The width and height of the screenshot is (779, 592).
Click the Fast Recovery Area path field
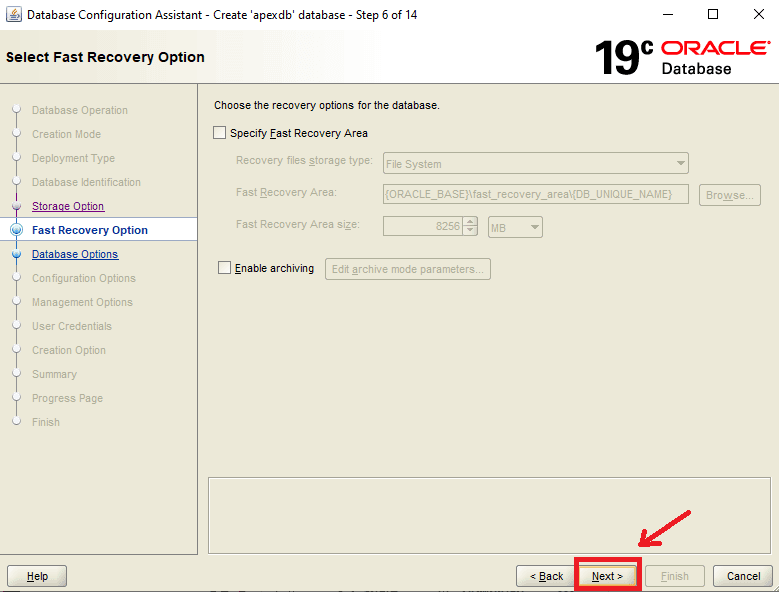pyautogui.click(x=536, y=194)
